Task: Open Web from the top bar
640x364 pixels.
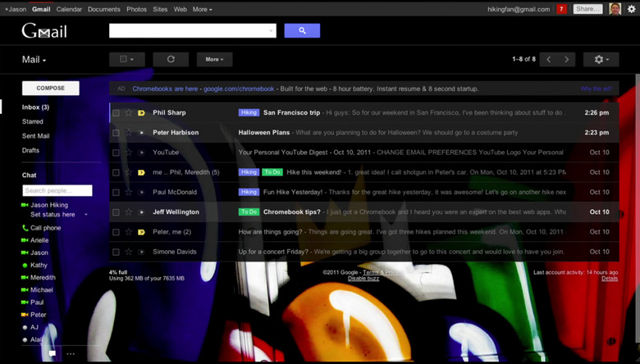Action: (x=180, y=9)
